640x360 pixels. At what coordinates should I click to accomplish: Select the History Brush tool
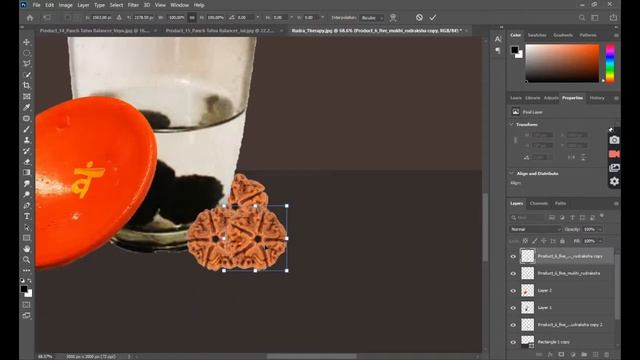pos(27,151)
